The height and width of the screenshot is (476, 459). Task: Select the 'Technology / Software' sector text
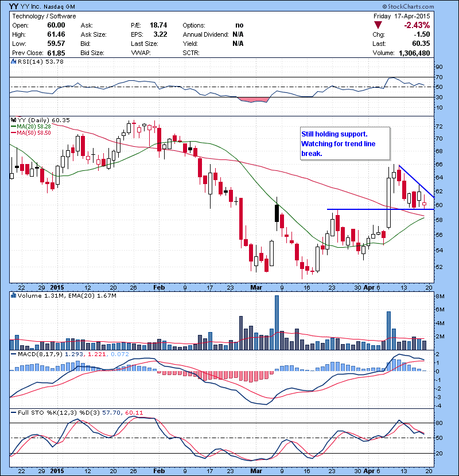pos(44,16)
